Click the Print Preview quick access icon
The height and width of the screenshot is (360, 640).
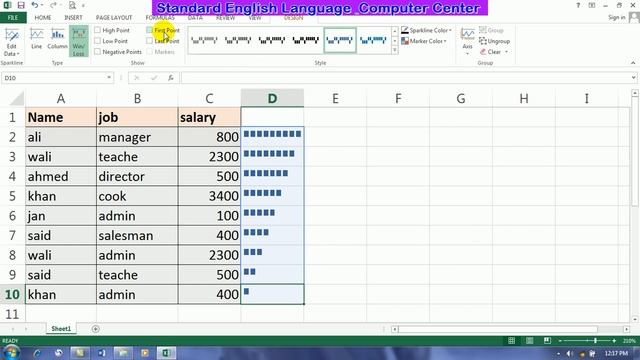[72, 5]
